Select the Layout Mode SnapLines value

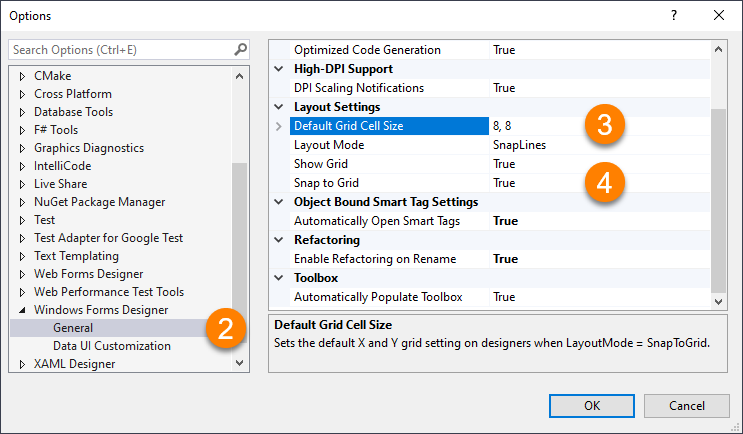click(519, 145)
